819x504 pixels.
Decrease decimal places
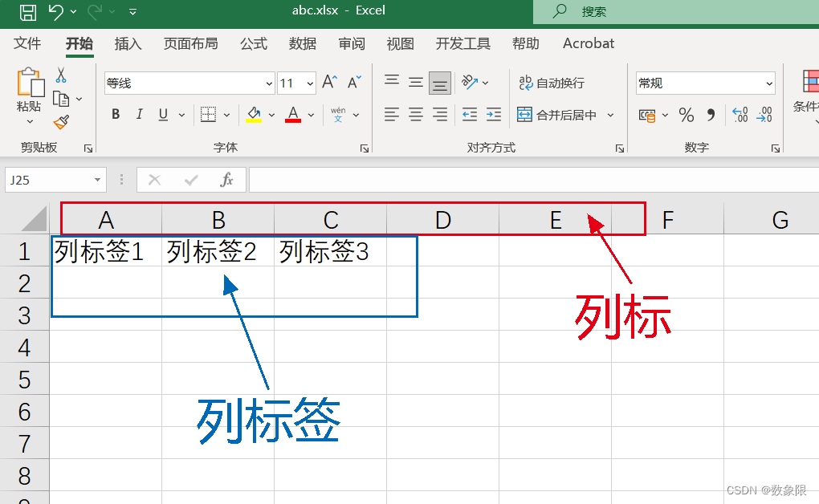(x=764, y=115)
